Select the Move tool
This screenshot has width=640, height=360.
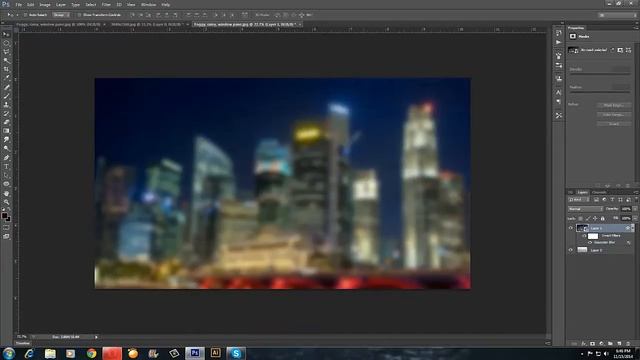[6, 34]
